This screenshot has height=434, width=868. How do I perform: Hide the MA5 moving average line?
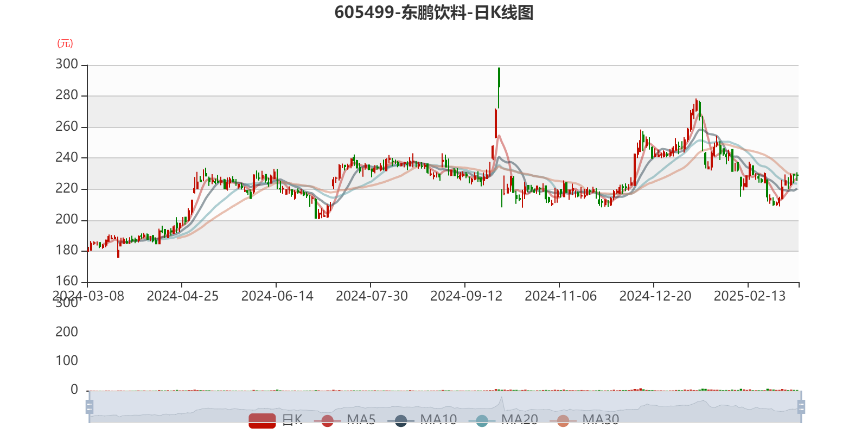348,420
